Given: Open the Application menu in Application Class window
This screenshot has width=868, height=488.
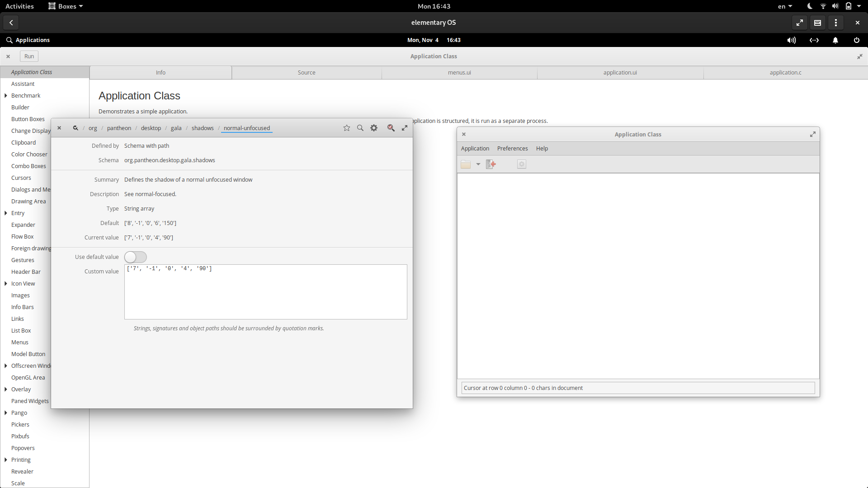Looking at the screenshot, I should (475, 149).
